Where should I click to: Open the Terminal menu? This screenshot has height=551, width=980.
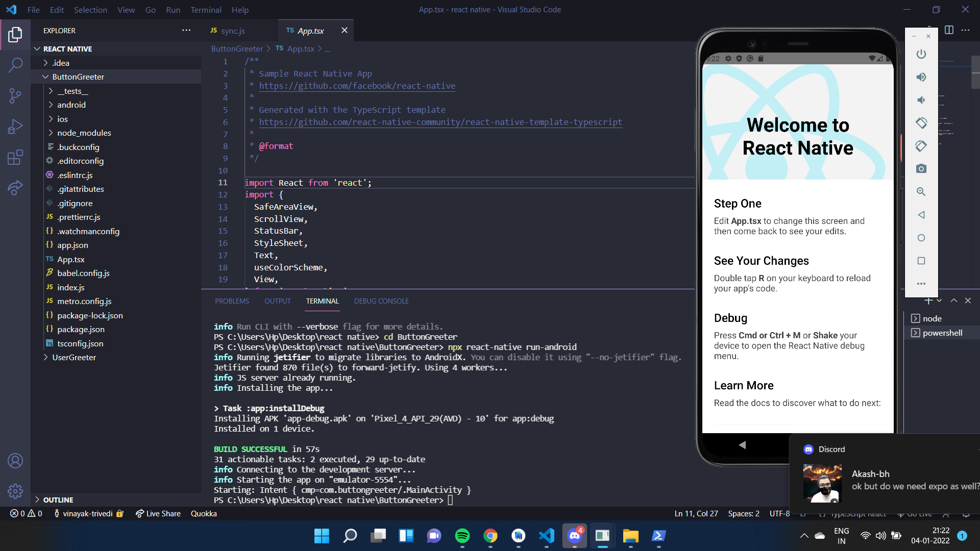pyautogui.click(x=206, y=10)
